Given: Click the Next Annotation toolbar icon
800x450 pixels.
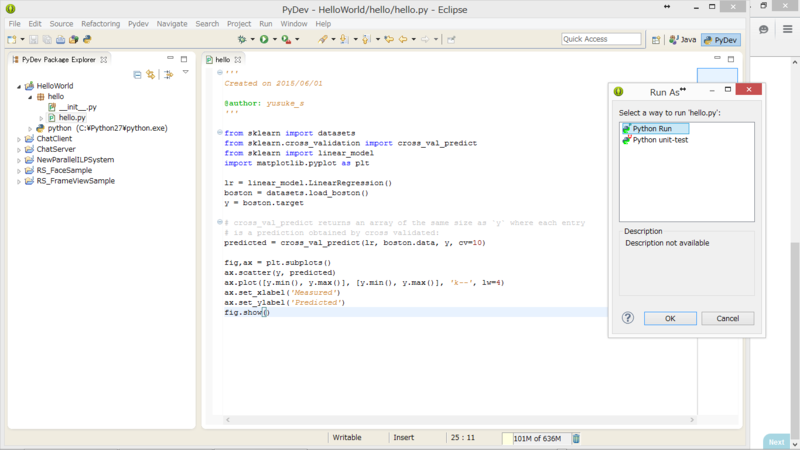Looking at the screenshot, I should point(344,39).
